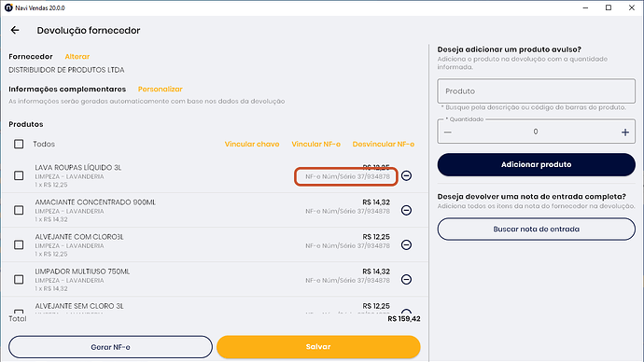Open Personalizar for informações complementares
The image size is (644, 362).
coord(161,89)
